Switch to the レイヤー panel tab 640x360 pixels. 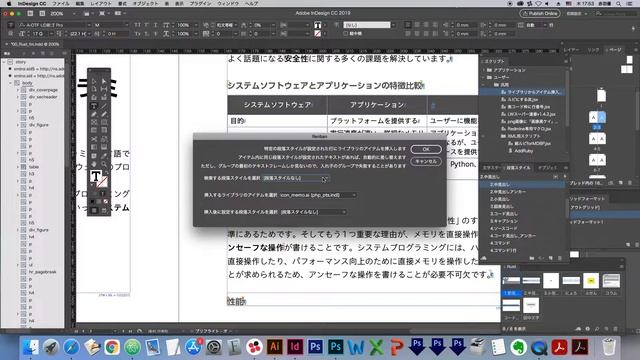point(571,49)
